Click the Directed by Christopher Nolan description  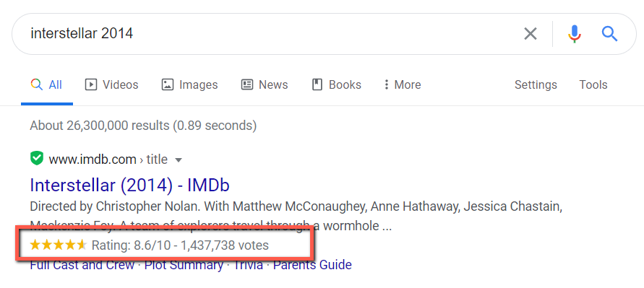296,216
